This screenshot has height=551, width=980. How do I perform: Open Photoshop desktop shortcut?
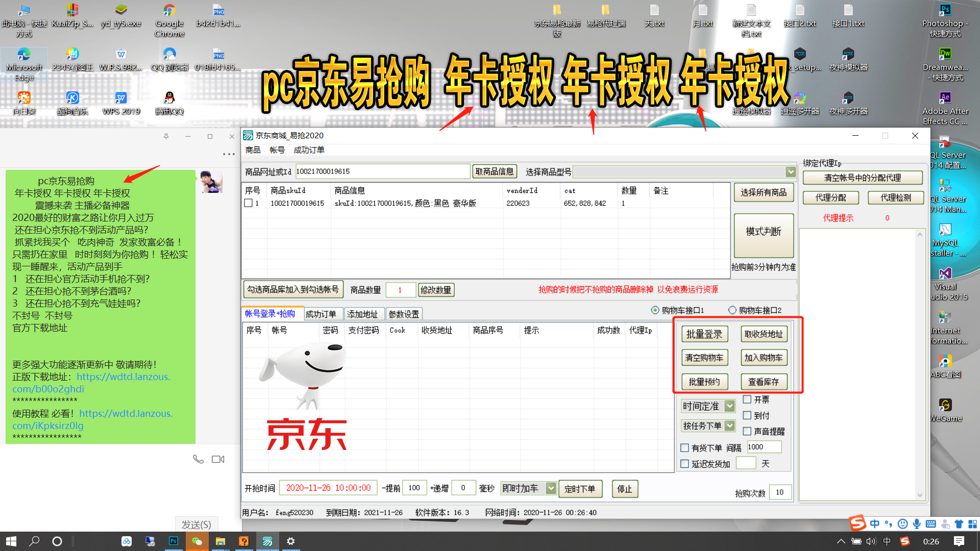(945, 20)
